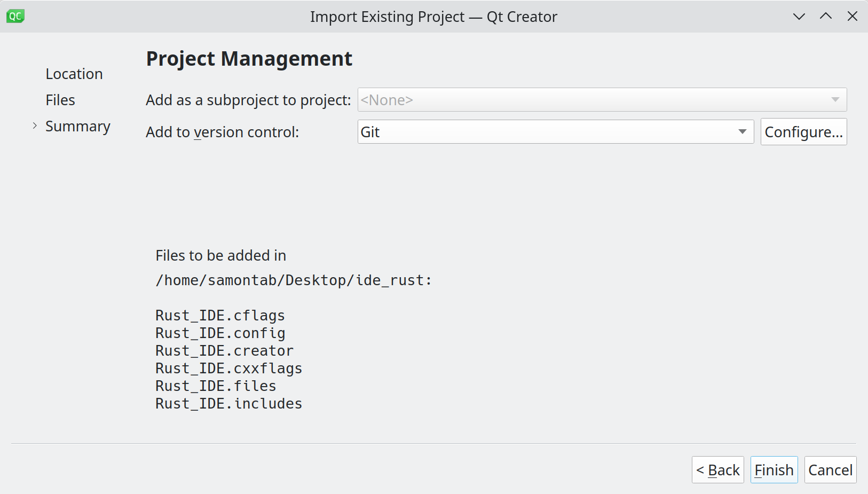Click inside the Git combo box field
The height and width of the screenshot is (494, 868).
480,131
